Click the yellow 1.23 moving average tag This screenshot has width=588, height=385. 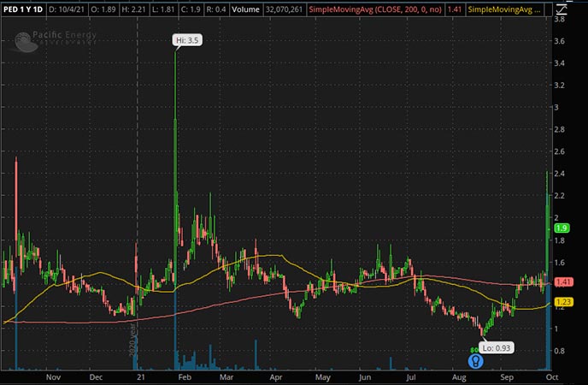pyautogui.click(x=563, y=302)
